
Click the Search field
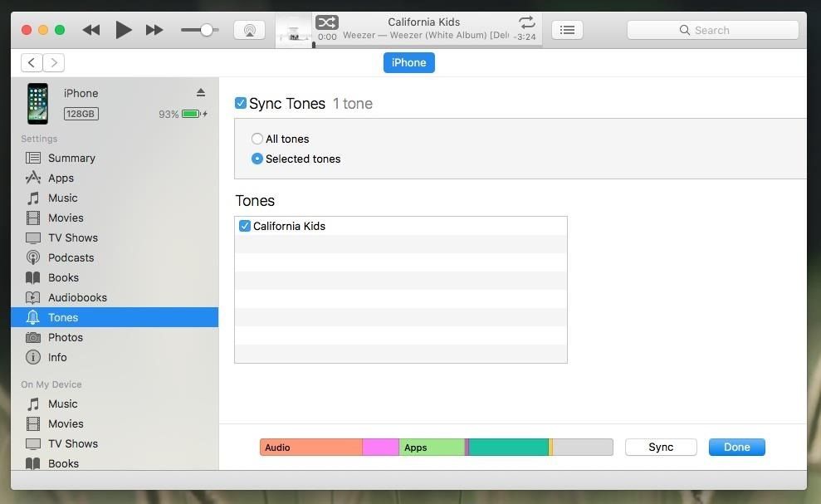pyautogui.click(x=712, y=30)
